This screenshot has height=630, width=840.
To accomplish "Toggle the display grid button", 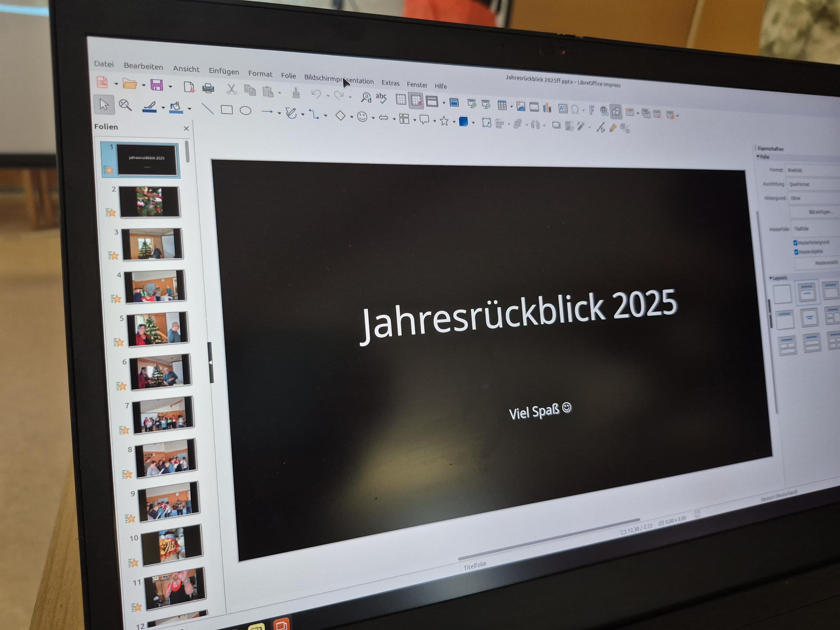I will tap(401, 99).
